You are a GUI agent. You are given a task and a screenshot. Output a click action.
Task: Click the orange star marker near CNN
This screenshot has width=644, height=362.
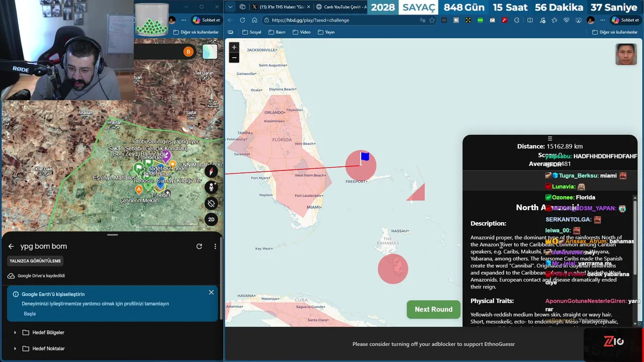(173, 164)
